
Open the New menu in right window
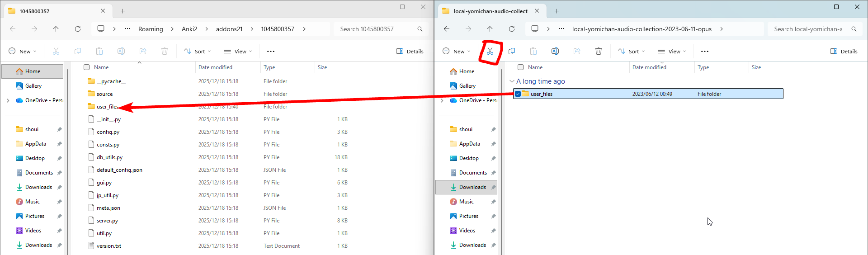pyautogui.click(x=457, y=52)
